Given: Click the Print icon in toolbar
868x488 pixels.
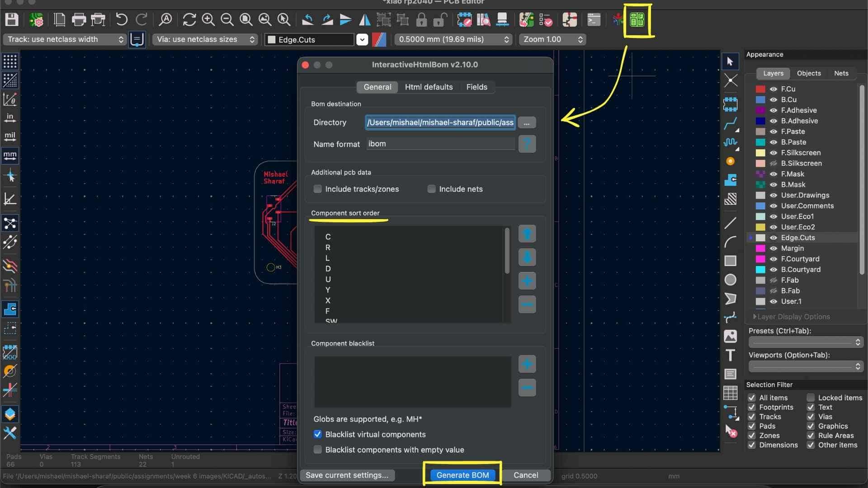Looking at the screenshot, I should pos(79,20).
